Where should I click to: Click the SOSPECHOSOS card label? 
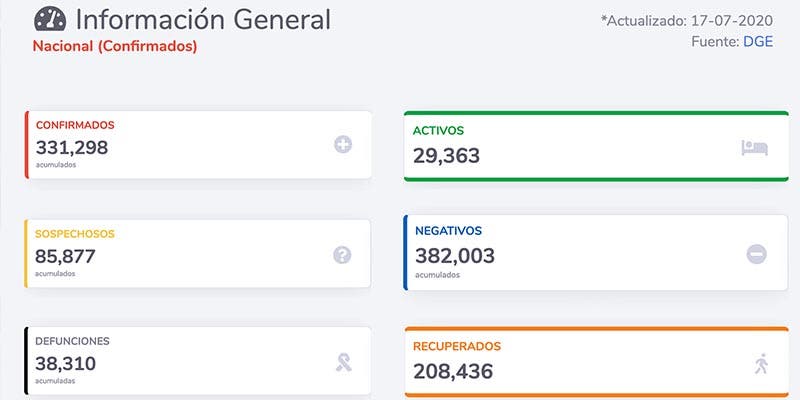coord(75,234)
